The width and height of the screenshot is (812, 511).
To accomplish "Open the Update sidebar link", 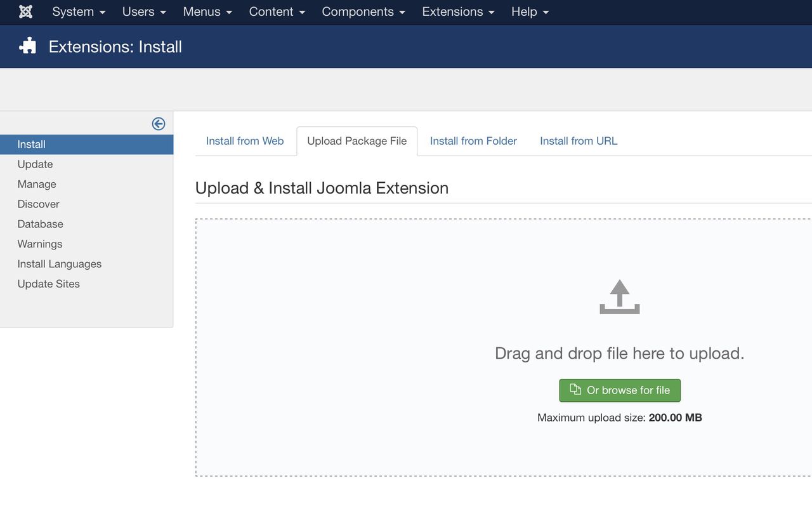I will tap(36, 164).
